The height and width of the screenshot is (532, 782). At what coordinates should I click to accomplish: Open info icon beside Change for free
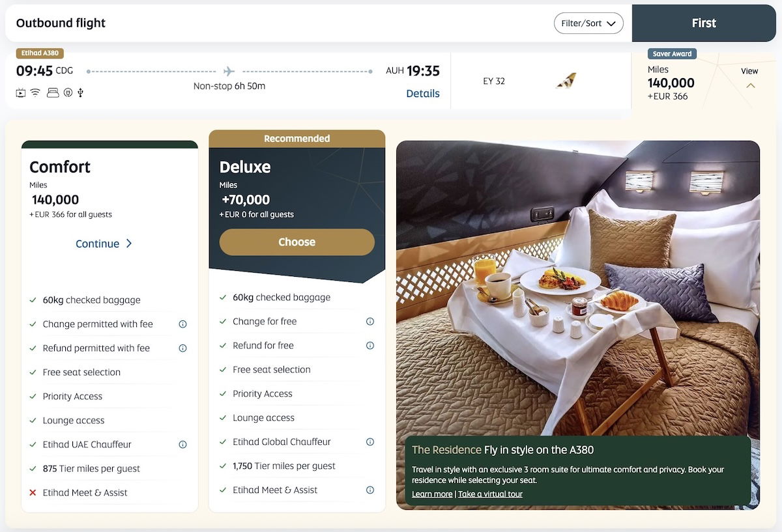coord(370,322)
